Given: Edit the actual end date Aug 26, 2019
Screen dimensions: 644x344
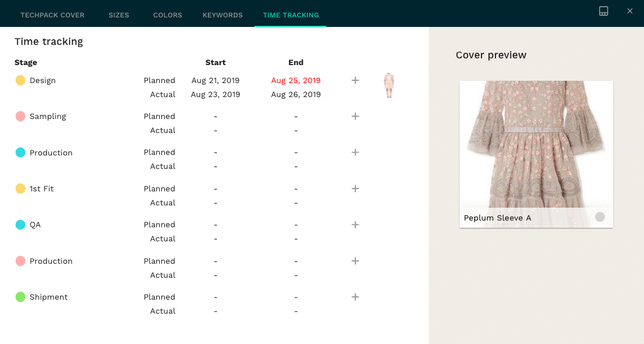Looking at the screenshot, I should pos(296,94).
